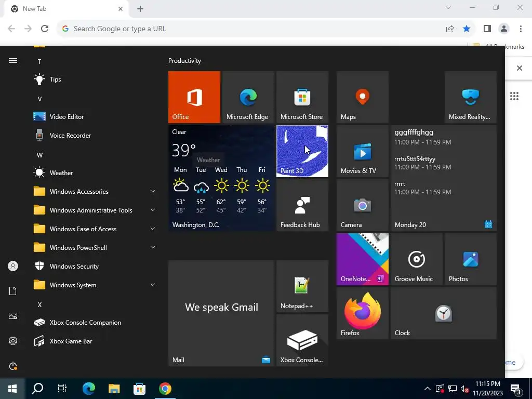532x399 pixels.
Task: Open user account icon in Start sidebar
Action: pos(13,266)
